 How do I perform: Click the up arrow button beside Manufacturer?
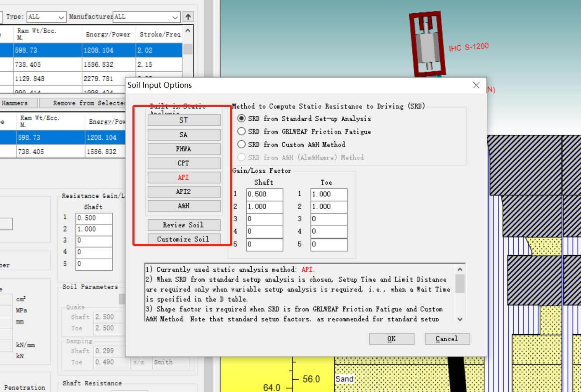(x=188, y=17)
